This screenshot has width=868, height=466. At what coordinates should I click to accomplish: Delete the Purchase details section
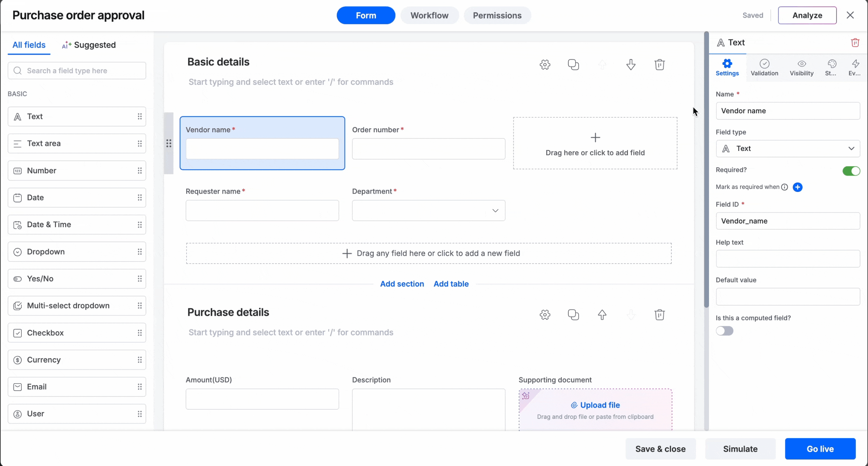tap(659, 315)
